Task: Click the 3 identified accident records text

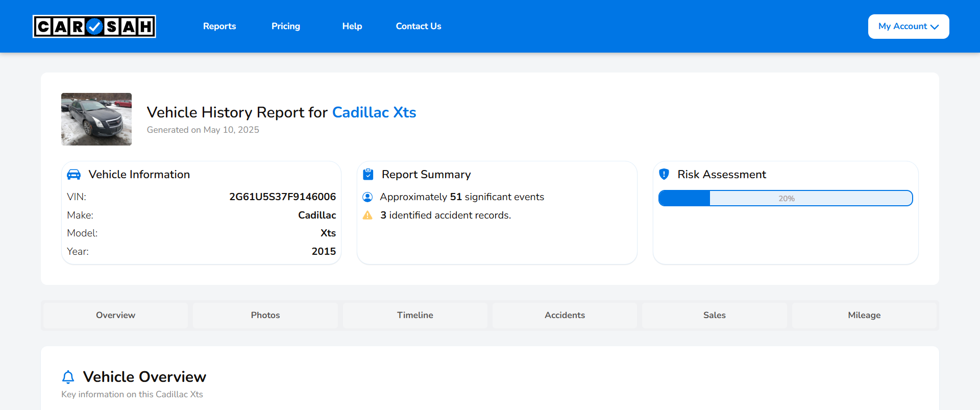Action: tap(446, 215)
